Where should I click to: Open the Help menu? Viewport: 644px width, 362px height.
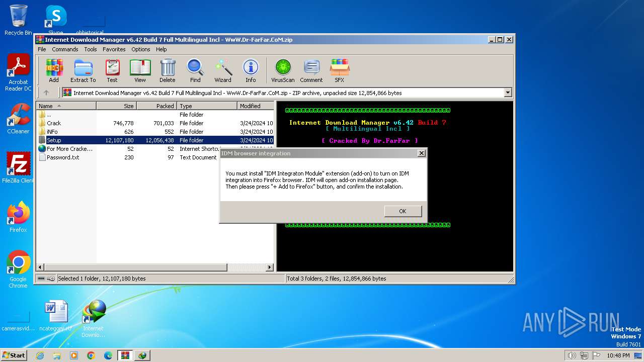click(161, 49)
